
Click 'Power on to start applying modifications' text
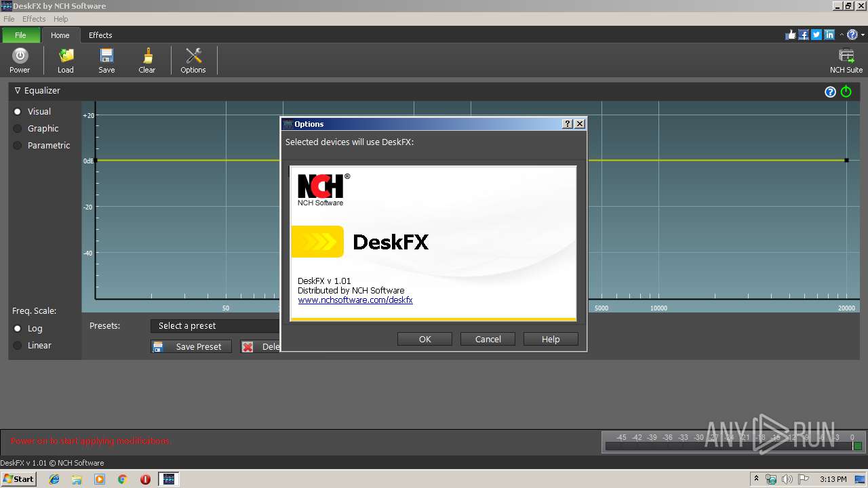tap(91, 441)
